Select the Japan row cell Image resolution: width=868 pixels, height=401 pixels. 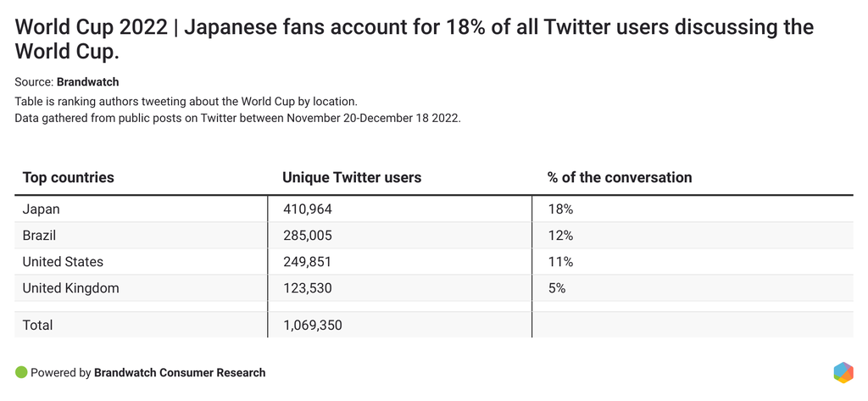[x=42, y=209]
